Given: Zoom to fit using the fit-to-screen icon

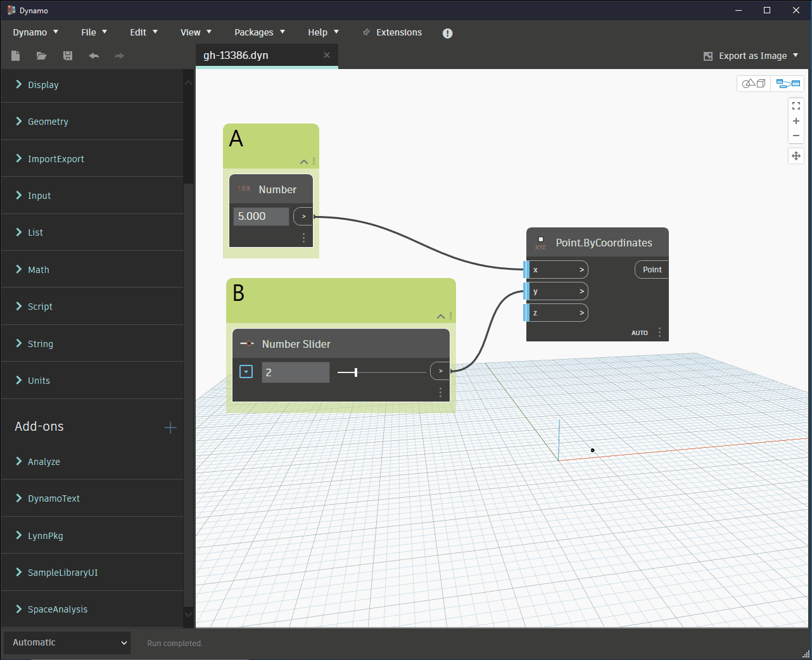Looking at the screenshot, I should click(x=796, y=105).
